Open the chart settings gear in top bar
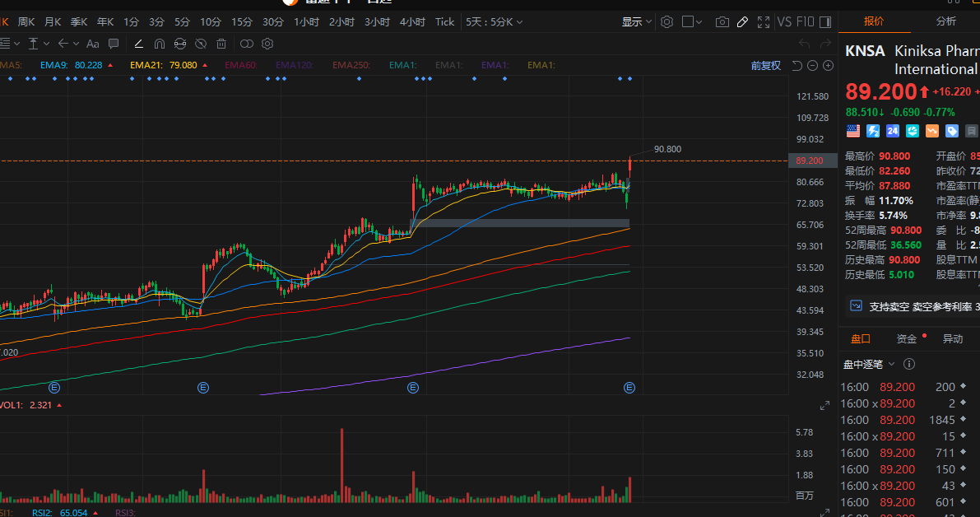 tap(666, 22)
